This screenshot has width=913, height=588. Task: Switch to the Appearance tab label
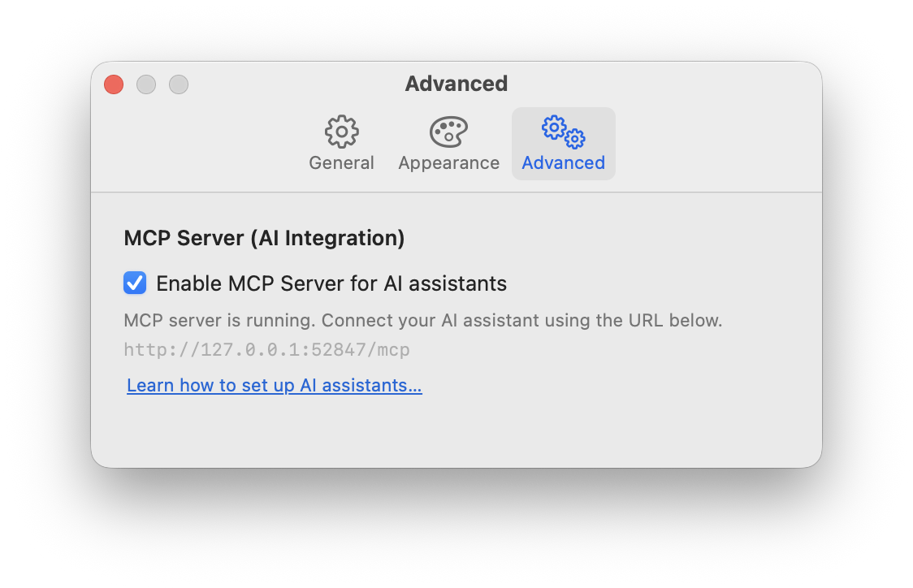[448, 162]
